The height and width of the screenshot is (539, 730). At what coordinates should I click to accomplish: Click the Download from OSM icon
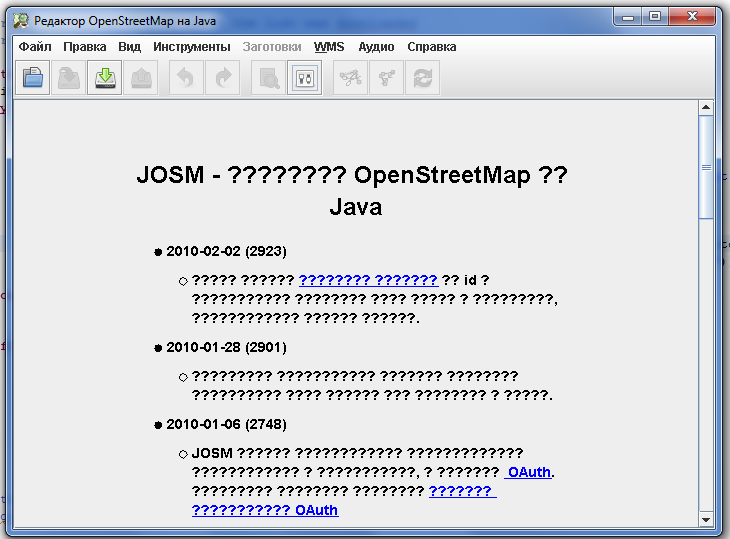click(105, 78)
